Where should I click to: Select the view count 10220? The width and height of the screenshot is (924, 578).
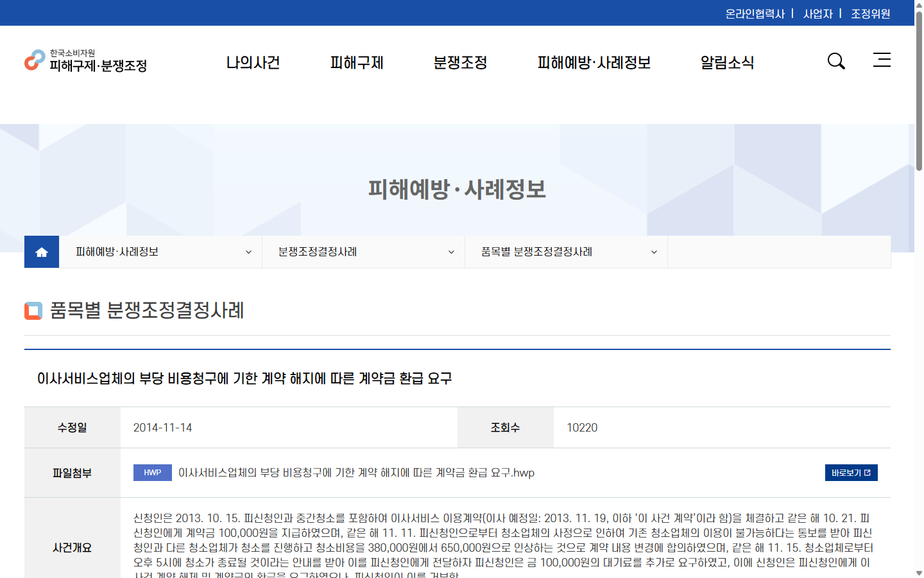[x=582, y=428]
